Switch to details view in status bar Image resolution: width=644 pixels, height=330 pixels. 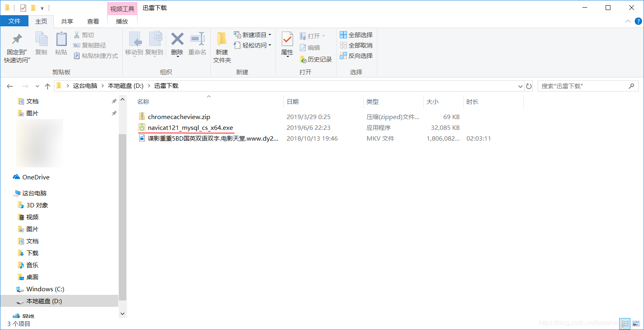[x=625, y=324]
